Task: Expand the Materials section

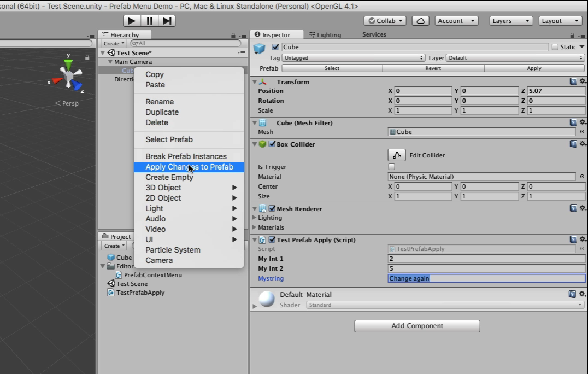Action: (254, 227)
